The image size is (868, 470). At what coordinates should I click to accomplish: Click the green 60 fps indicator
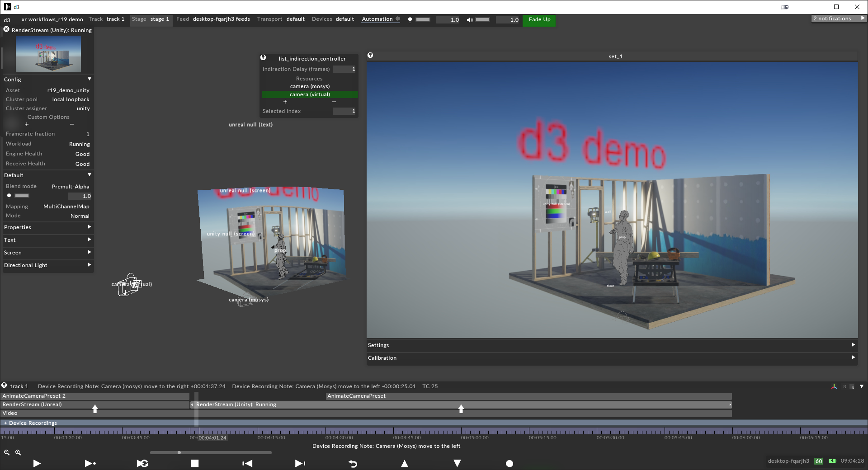[819, 461]
